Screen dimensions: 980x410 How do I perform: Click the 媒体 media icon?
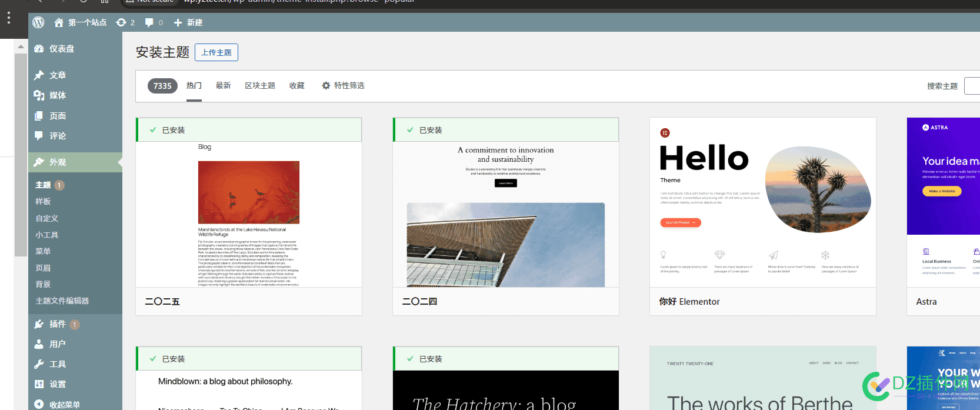click(x=39, y=95)
